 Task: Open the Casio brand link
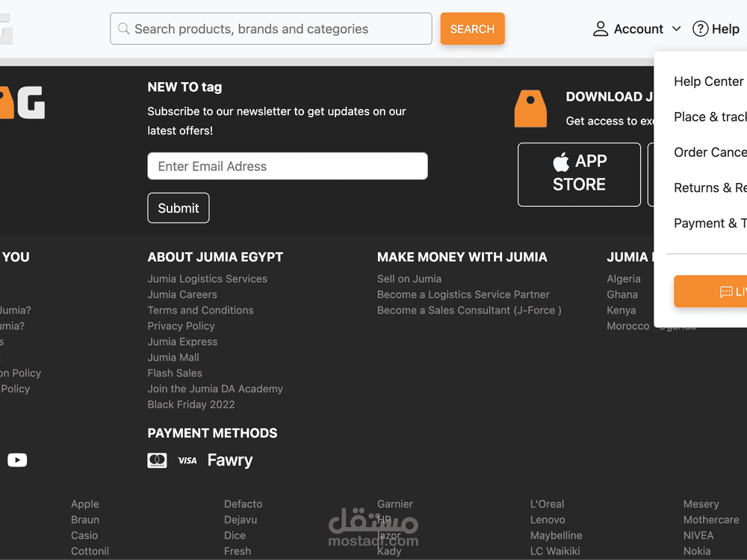click(x=84, y=535)
